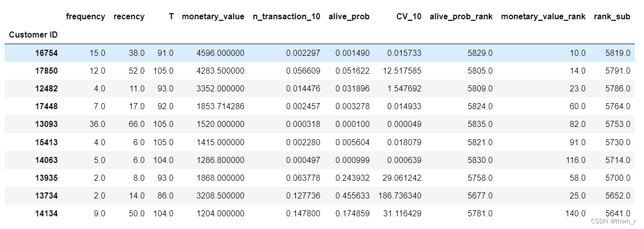
Task: Click monetary_value_rank value 140.0
Action: click(x=575, y=214)
